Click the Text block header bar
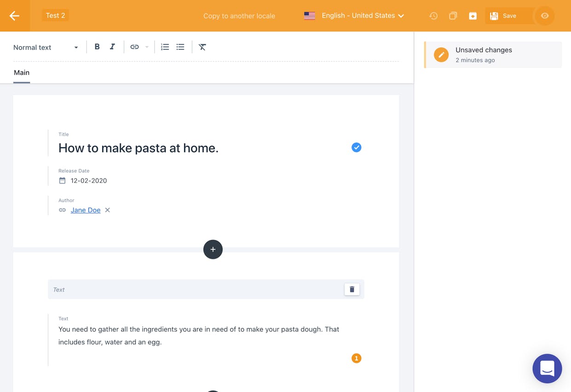571x392 pixels. (x=206, y=289)
